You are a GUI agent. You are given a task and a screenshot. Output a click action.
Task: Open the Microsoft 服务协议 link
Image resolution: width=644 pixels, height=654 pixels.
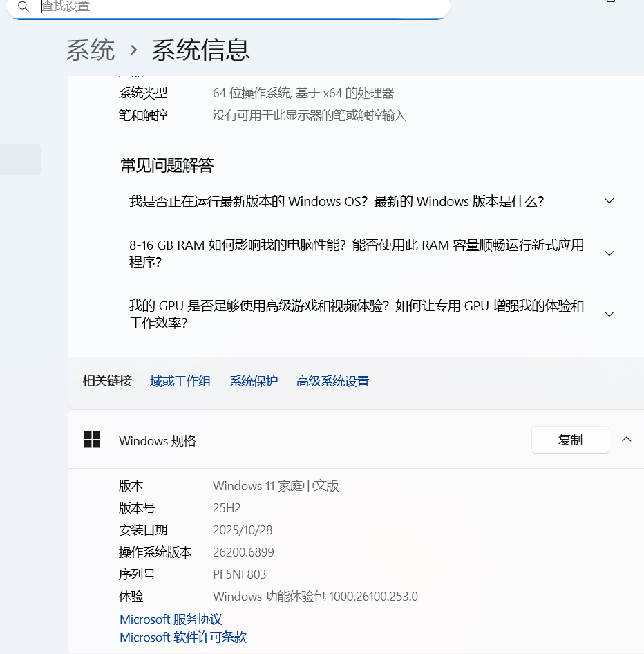click(x=170, y=619)
